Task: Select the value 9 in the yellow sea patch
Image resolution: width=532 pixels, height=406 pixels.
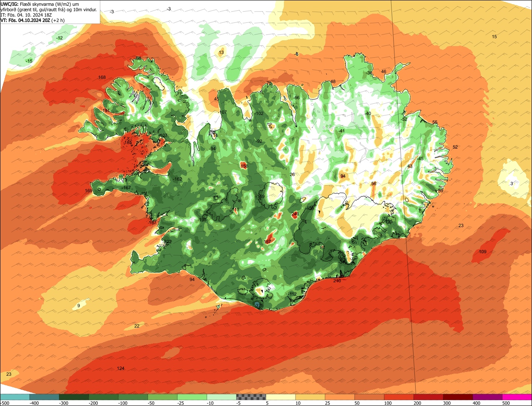Action: coord(79,306)
